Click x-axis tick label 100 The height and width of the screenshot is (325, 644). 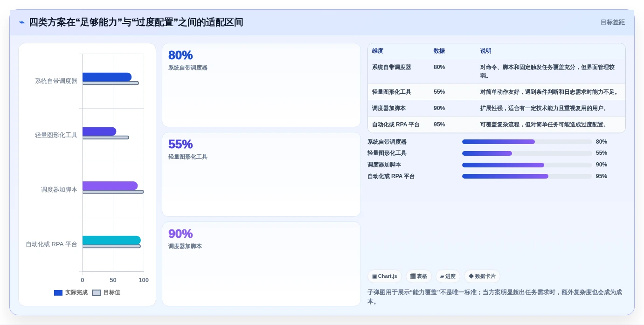pyautogui.click(x=144, y=280)
